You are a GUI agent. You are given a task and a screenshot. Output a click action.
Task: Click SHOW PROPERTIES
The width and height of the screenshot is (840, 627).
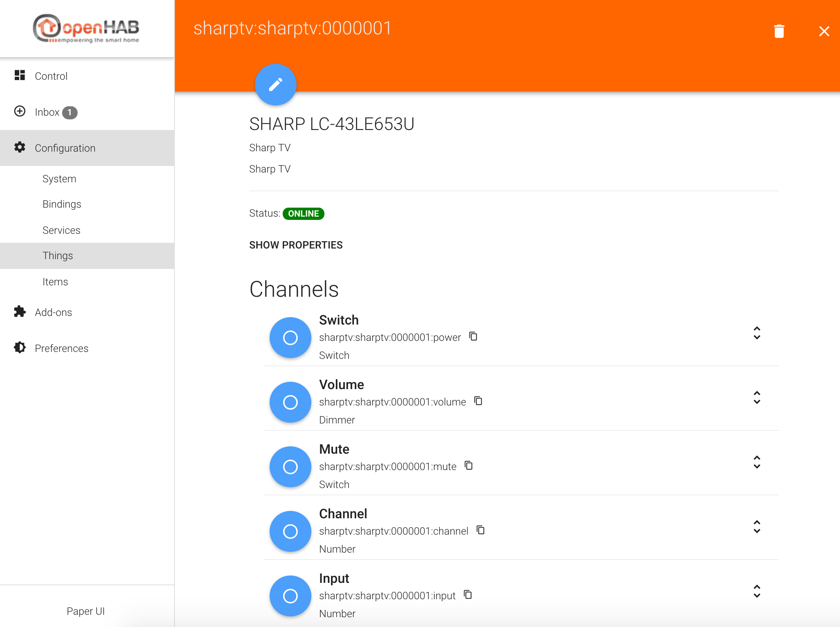296,245
